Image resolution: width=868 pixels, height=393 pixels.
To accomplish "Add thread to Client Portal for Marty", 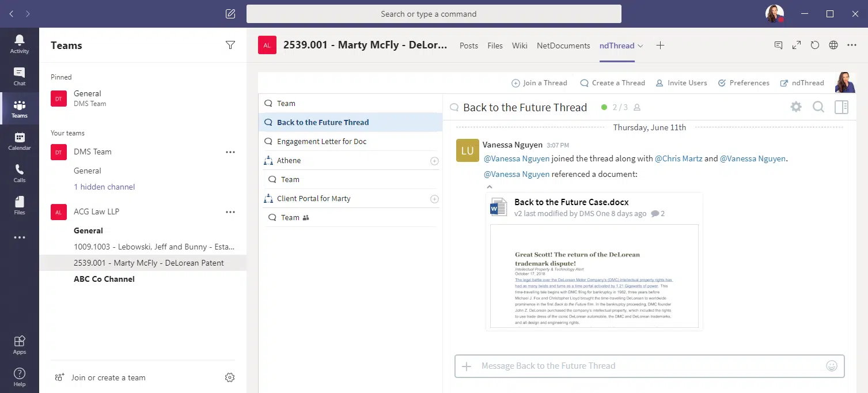I will click(x=435, y=199).
